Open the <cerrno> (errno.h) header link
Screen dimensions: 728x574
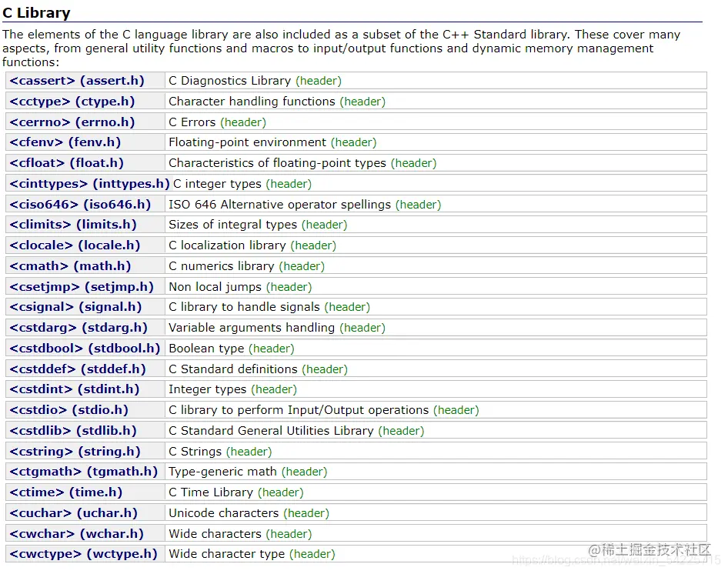(x=72, y=122)
